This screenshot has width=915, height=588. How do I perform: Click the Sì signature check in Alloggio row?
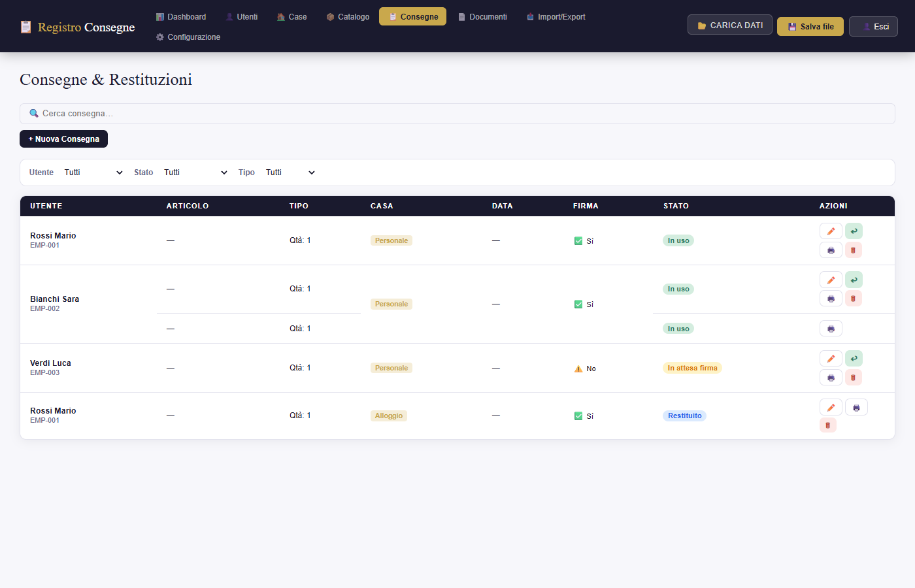coord(578,416)
